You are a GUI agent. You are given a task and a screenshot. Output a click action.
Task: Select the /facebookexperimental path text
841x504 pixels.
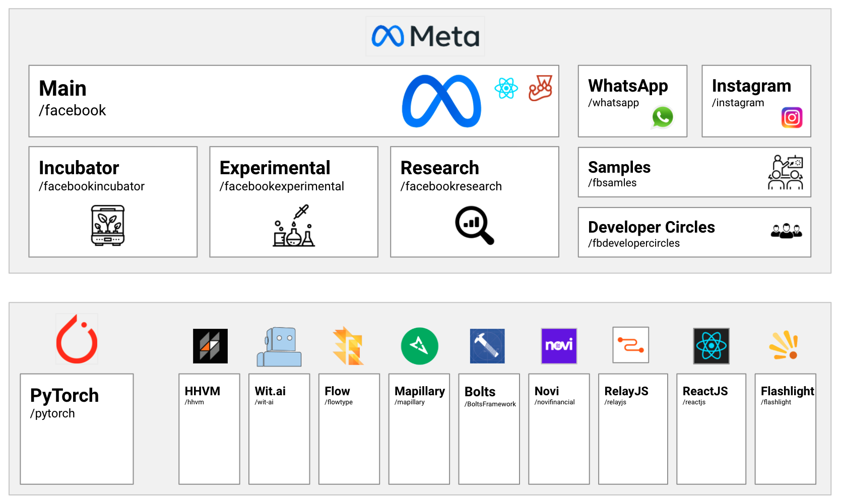click(x=282, y=186)
